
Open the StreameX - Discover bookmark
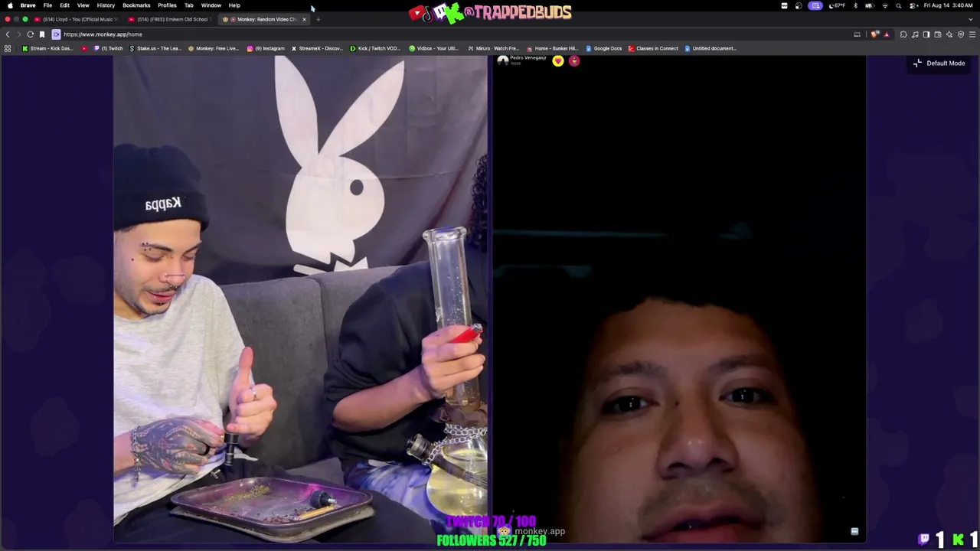pos(317,48)
